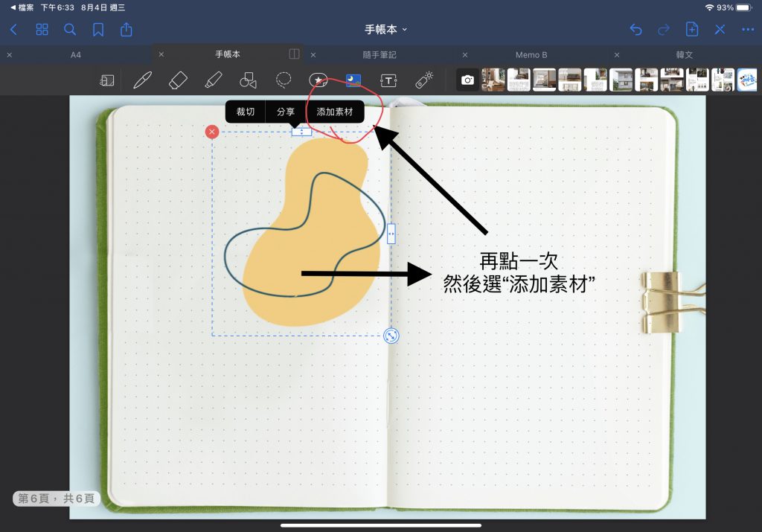762x532 pixels.
Task: Tap 裁切 to crop the image
Action: tap(246, 112)
